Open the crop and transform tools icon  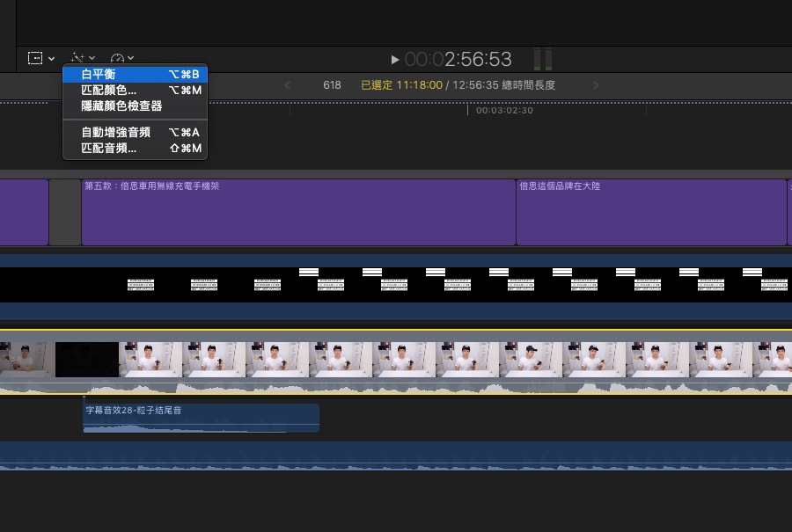coord(35,58)
